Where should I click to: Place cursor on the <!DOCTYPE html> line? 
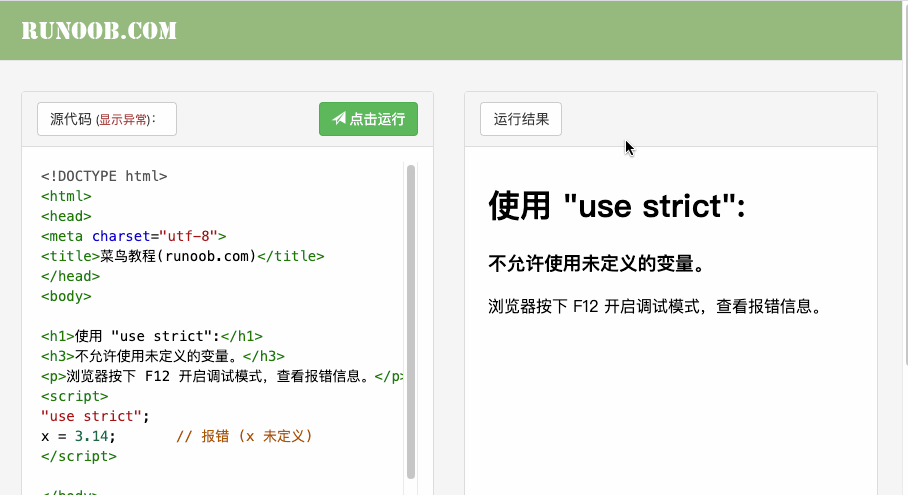[104, 176]
